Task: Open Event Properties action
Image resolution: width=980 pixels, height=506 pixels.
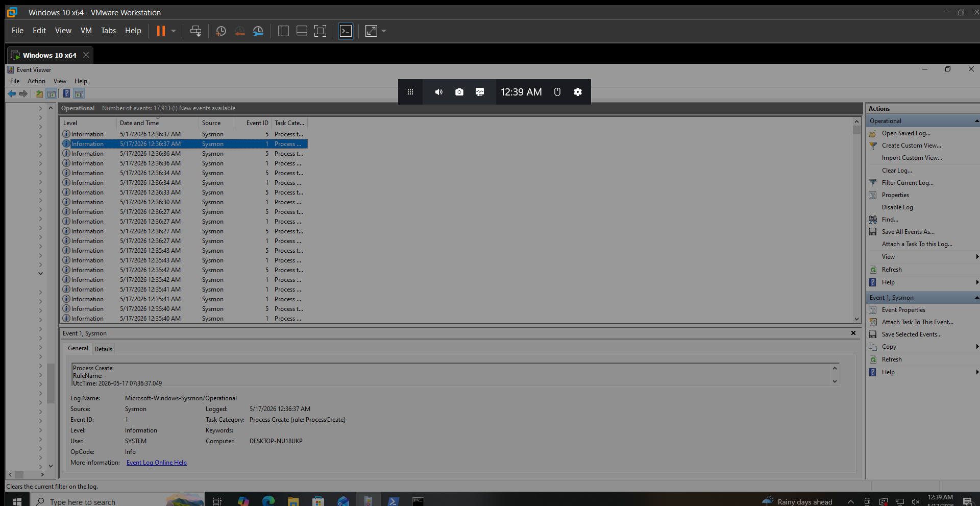Action: [903, 310]
